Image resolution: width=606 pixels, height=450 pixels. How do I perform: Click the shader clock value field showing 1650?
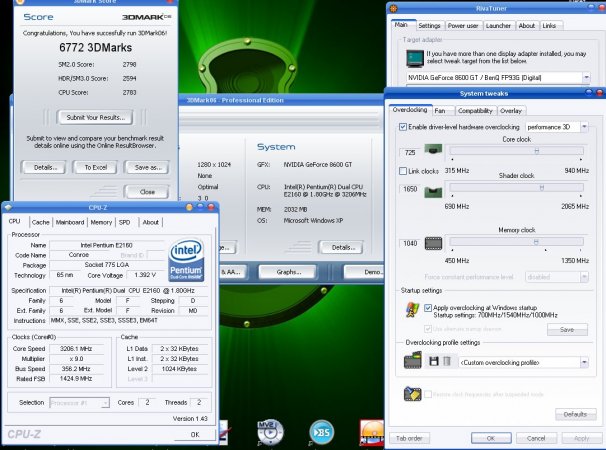coord(410,189)
